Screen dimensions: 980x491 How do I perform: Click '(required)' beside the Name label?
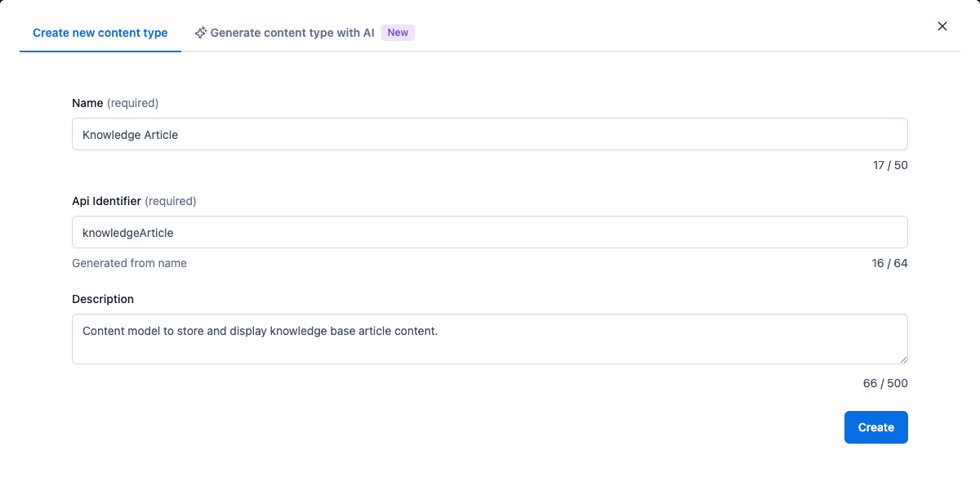tap(133, 103)
